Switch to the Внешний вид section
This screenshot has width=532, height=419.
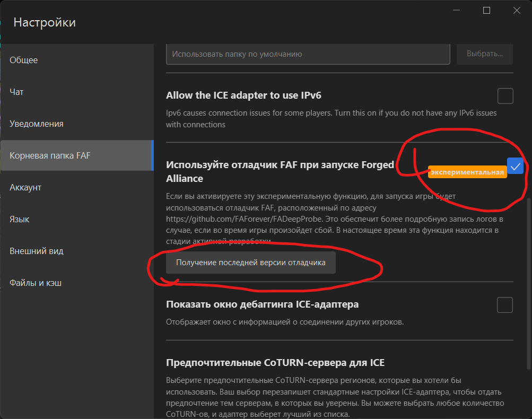pos(77,251)
